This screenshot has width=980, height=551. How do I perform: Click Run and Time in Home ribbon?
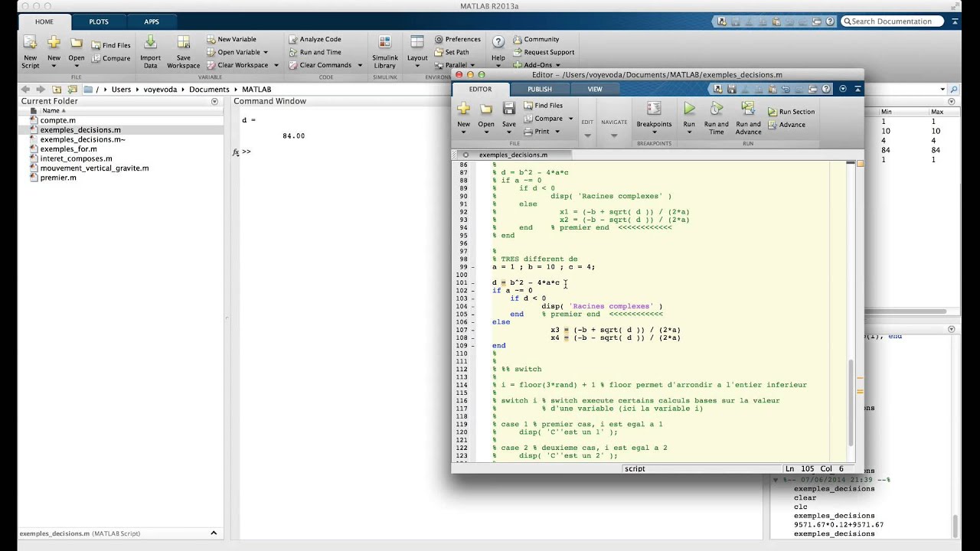[315, 52]
